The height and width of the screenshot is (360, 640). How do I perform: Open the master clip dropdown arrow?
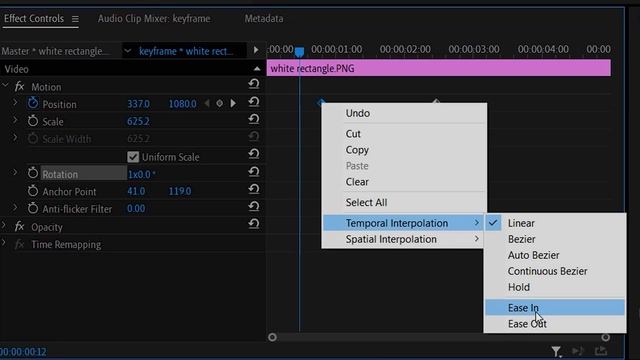point(127,51)
